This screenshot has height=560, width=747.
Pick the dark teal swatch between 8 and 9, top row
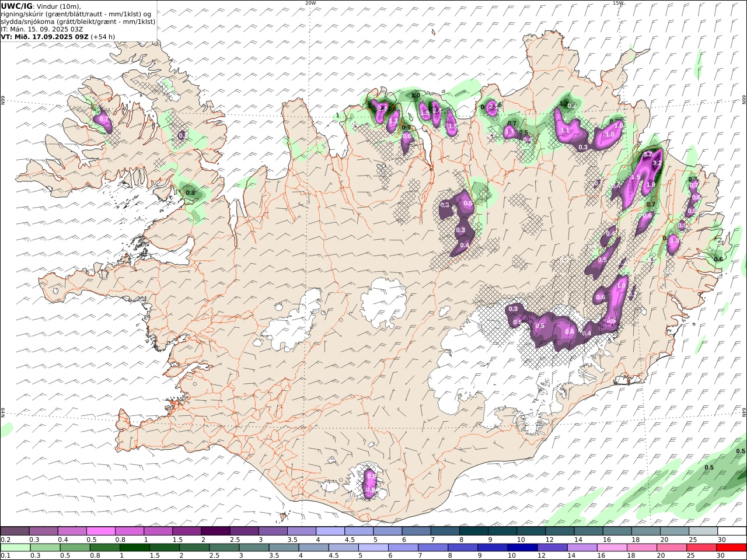pos(473,531)
